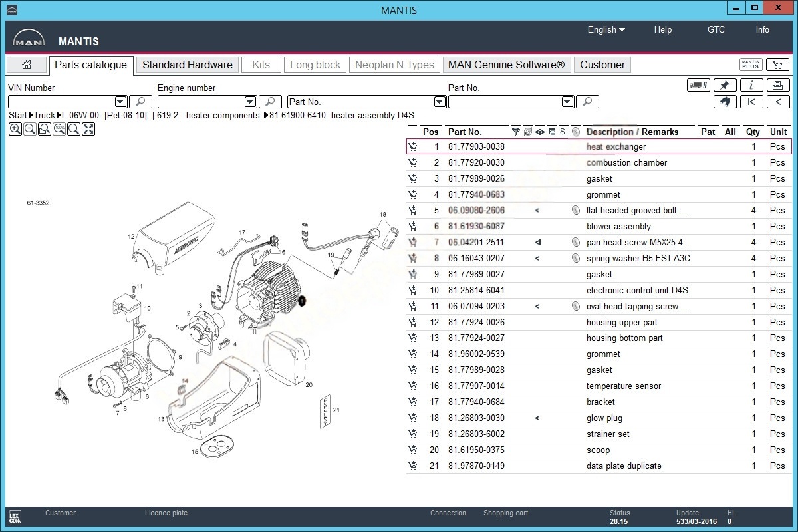Open the shopping cart icon in toolbar
Viewport: 798px width, 532px height.
[x=777, y=65]
